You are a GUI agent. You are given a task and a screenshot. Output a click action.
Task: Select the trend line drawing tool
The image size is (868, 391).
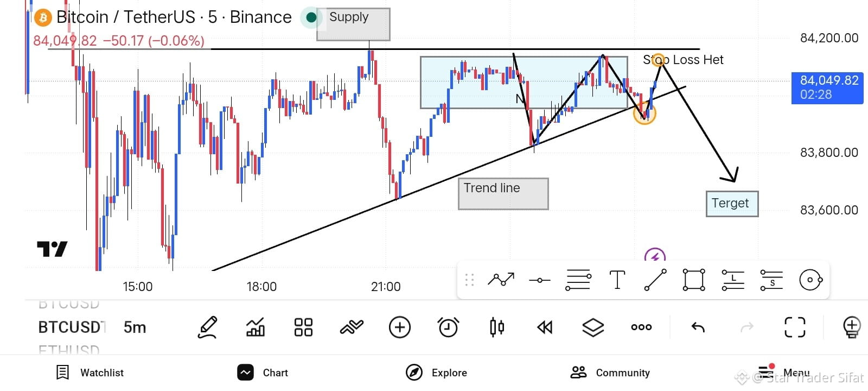coord(655,280)
